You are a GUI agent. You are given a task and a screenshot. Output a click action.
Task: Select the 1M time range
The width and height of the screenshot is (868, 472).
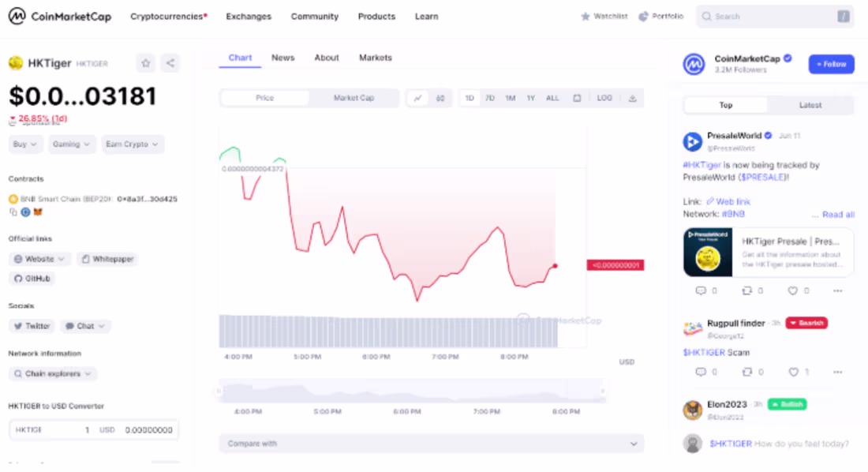click(511, 98)
